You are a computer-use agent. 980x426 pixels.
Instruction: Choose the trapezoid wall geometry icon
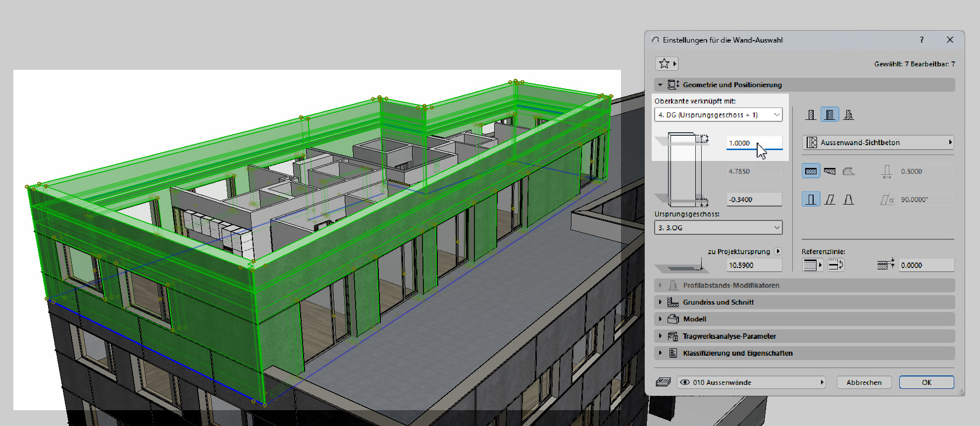click(829, 171)
